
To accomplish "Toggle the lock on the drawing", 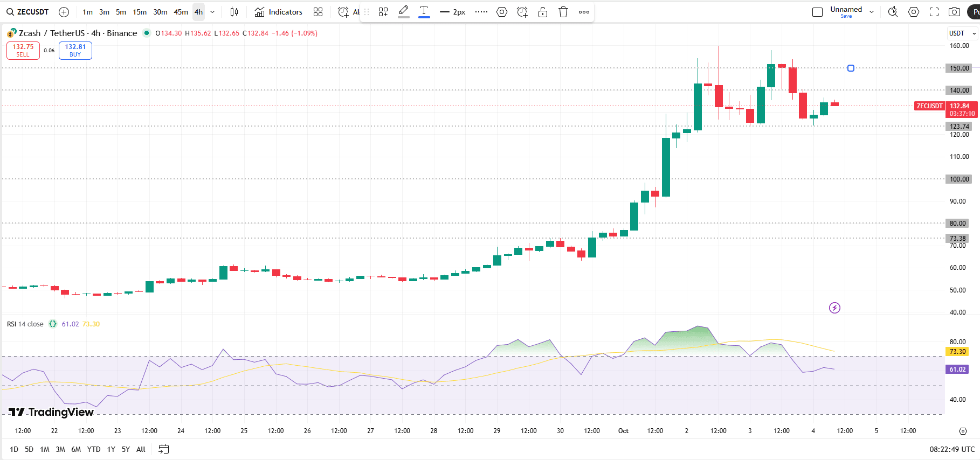I will click(543, 12).
